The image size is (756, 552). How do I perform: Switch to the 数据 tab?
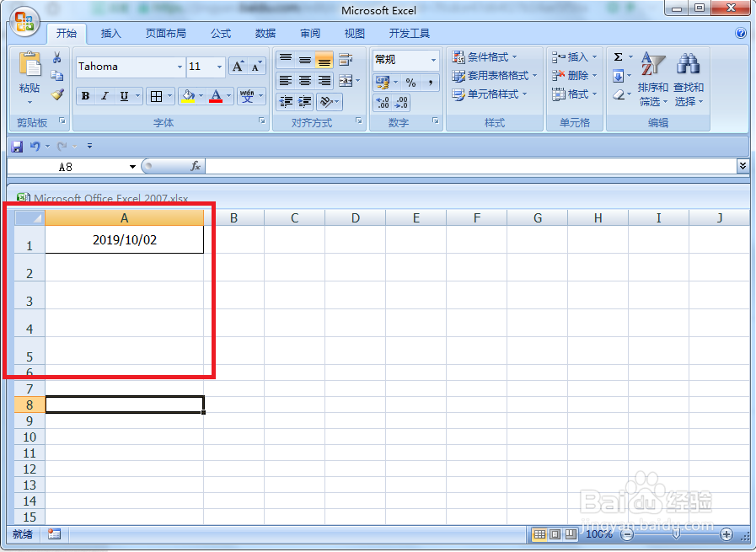click(265, 33)
